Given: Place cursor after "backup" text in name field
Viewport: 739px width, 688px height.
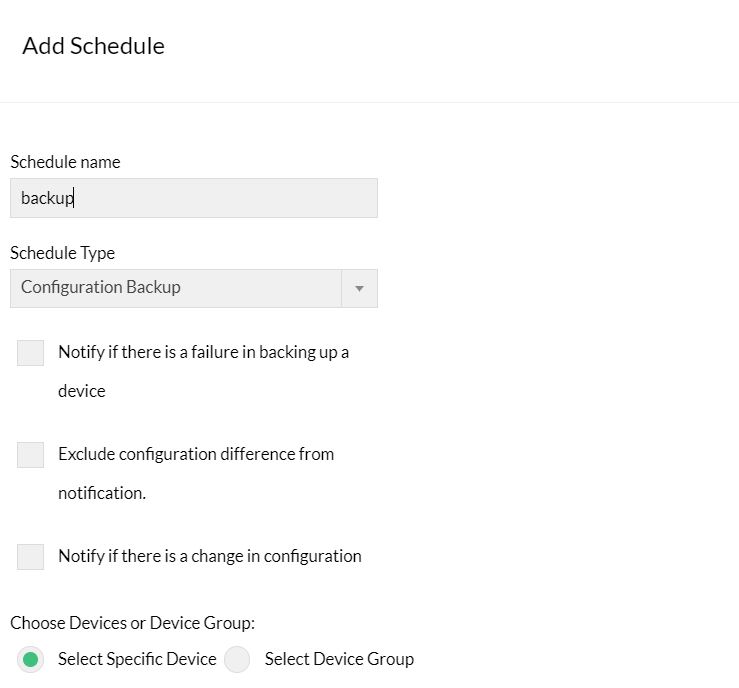Looking at the screenshot, I should 76,198.
